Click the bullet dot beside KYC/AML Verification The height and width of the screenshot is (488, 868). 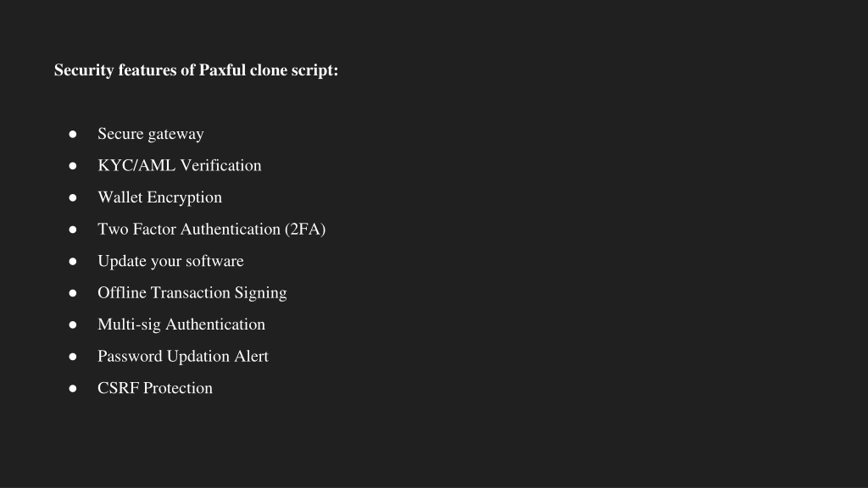[73, 165]
